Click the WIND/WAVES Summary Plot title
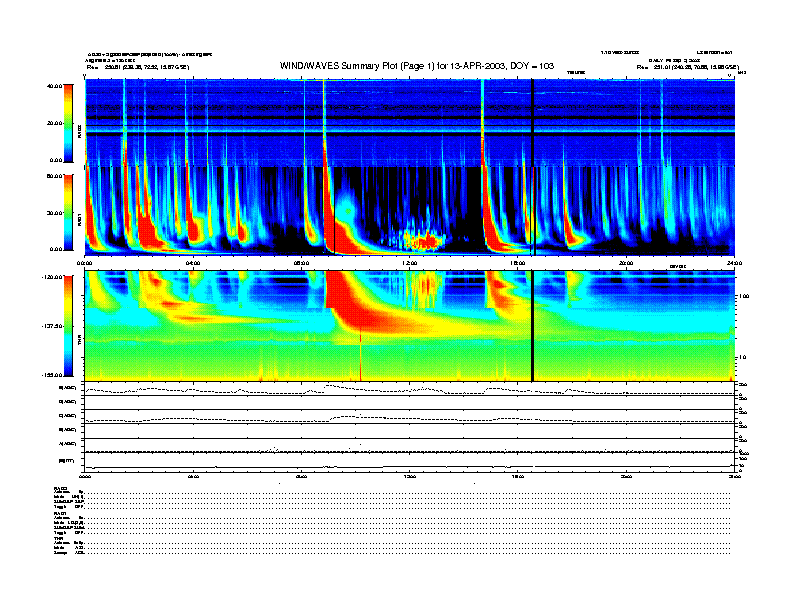This screenshot has width=792, height=612. (x=417, y=66)
